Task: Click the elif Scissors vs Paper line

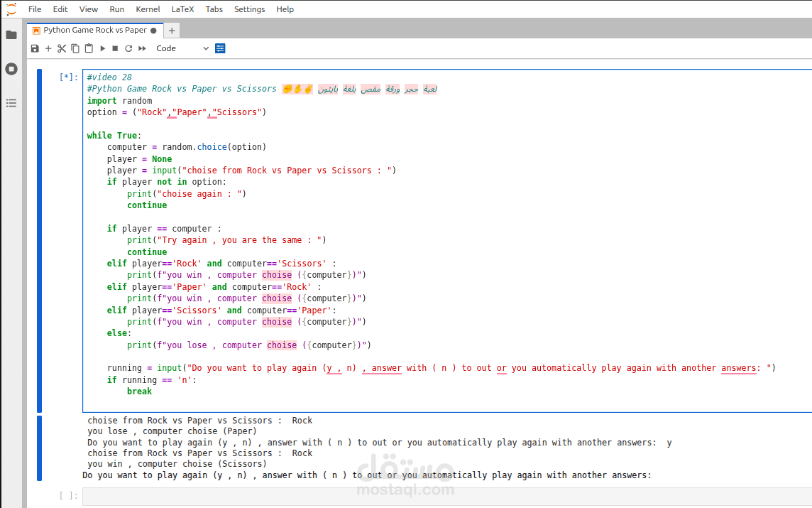Action: coord(221,310)
